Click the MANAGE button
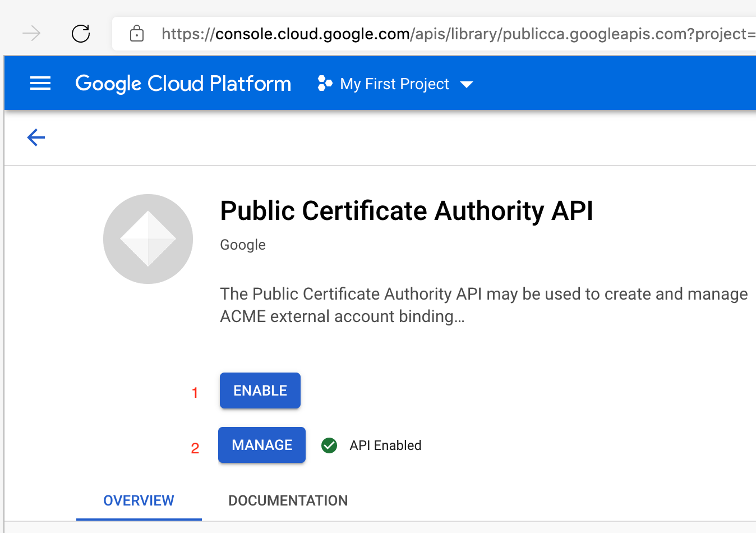This screenshot has height=533, width=756. 262,445
